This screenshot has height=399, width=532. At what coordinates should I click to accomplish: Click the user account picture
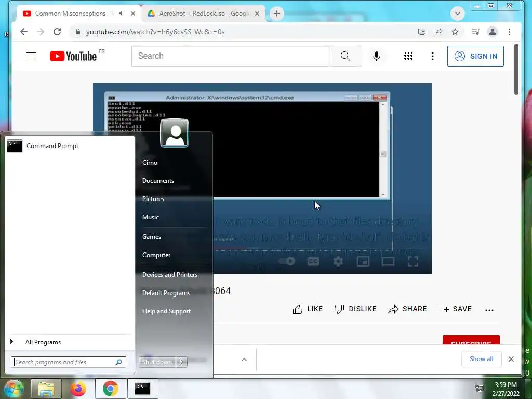(x=175, y=133)
